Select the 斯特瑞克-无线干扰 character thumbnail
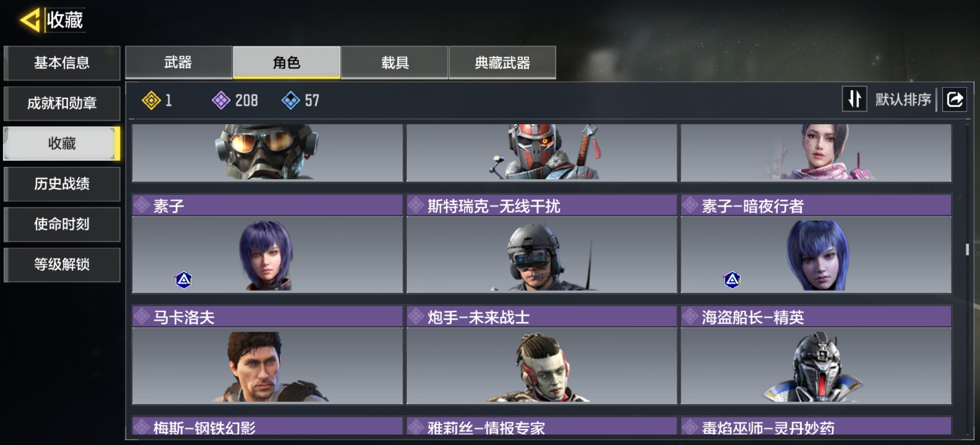Viewport: 980px width, 445px height. [541, 254]
